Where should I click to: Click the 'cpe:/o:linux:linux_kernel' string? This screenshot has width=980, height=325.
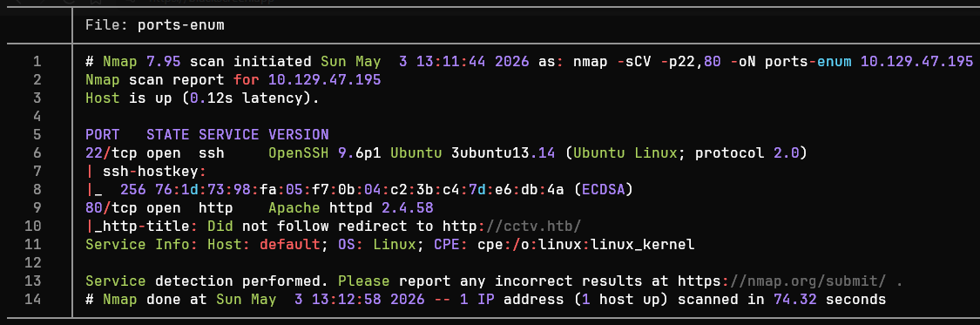(585, 243)
